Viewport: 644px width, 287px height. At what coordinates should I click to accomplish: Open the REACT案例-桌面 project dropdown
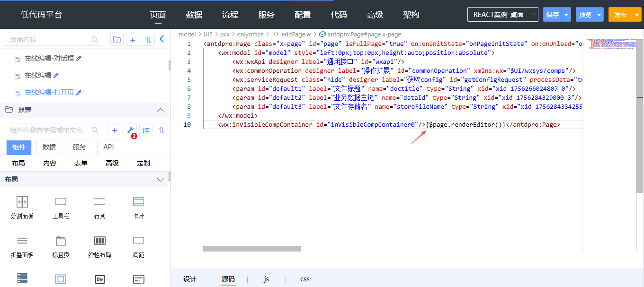point(502,15)
